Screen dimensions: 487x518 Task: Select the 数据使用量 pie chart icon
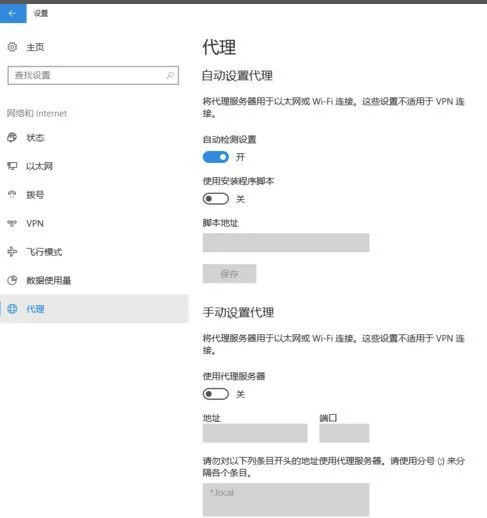pyautogui.click(x=12, y=280)
